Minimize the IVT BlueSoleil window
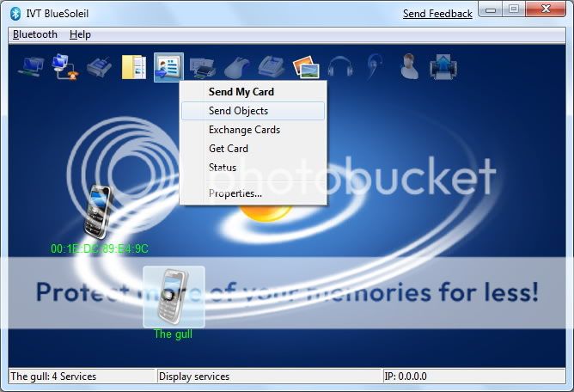This screenshot has height=392, width=574. point(491,9)
